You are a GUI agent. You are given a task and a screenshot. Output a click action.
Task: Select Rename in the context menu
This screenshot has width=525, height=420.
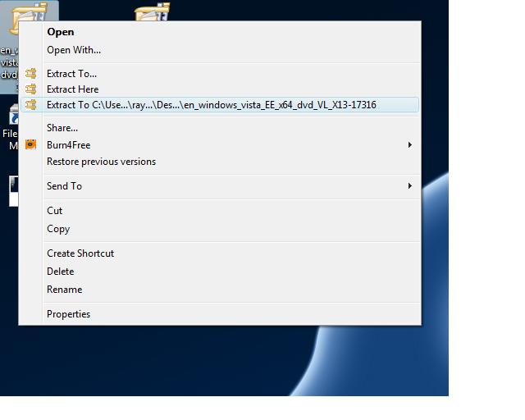point(64,290)
